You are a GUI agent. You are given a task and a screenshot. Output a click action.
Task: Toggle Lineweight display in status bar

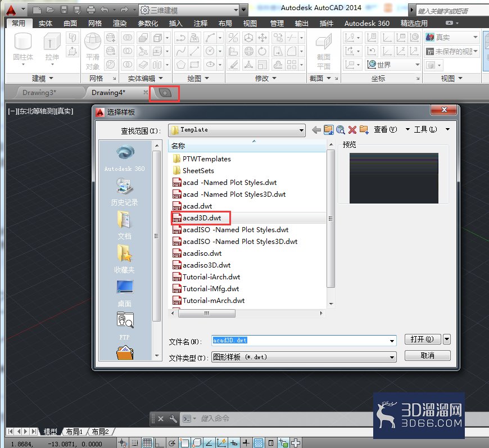tap(246, 443)
